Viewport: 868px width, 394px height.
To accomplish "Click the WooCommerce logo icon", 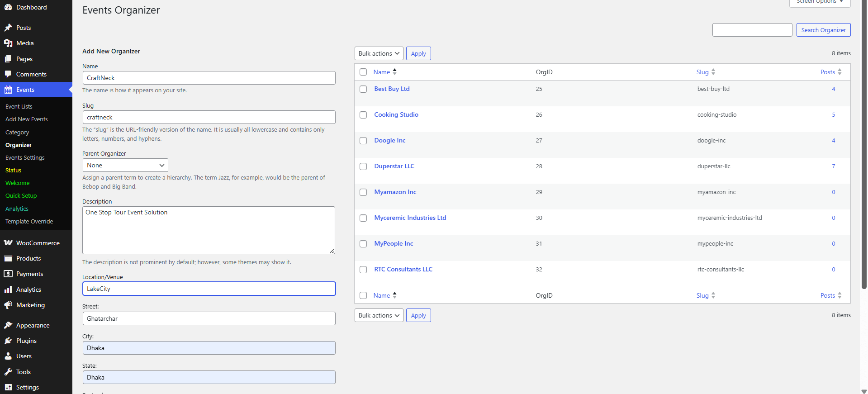I will [x=8, y=243].
